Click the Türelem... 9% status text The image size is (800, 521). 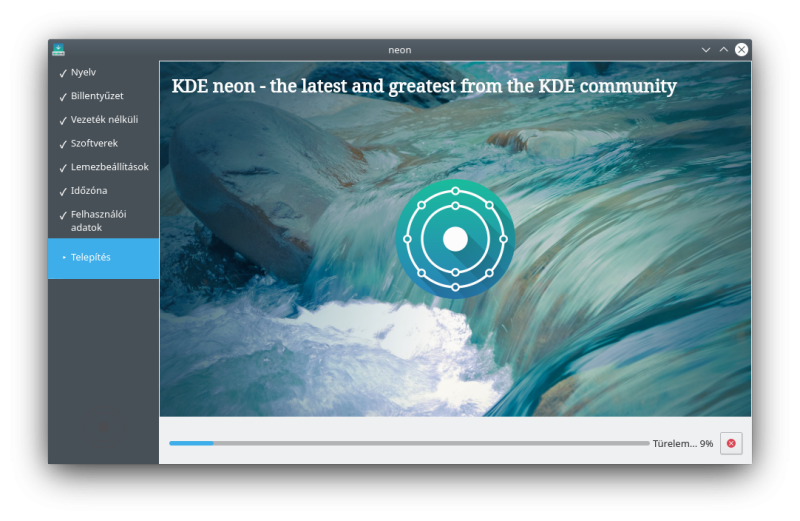tap(683, 443)
